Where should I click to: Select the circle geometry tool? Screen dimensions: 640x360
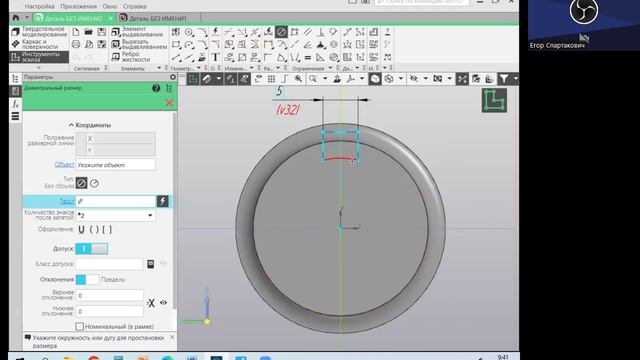(x=189, y=32)
